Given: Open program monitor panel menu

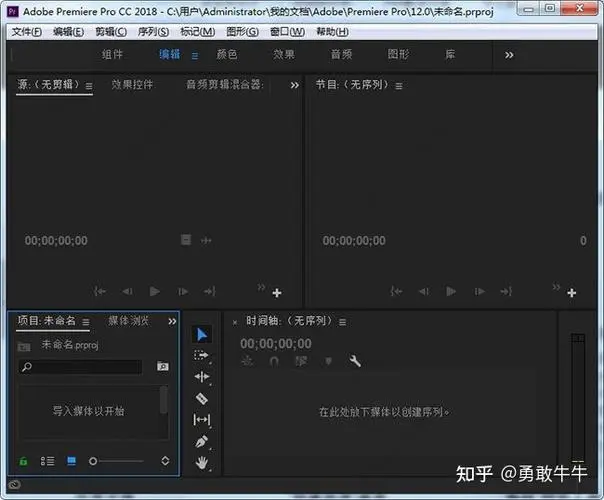Looking at the screenshot, I should 399,86.
